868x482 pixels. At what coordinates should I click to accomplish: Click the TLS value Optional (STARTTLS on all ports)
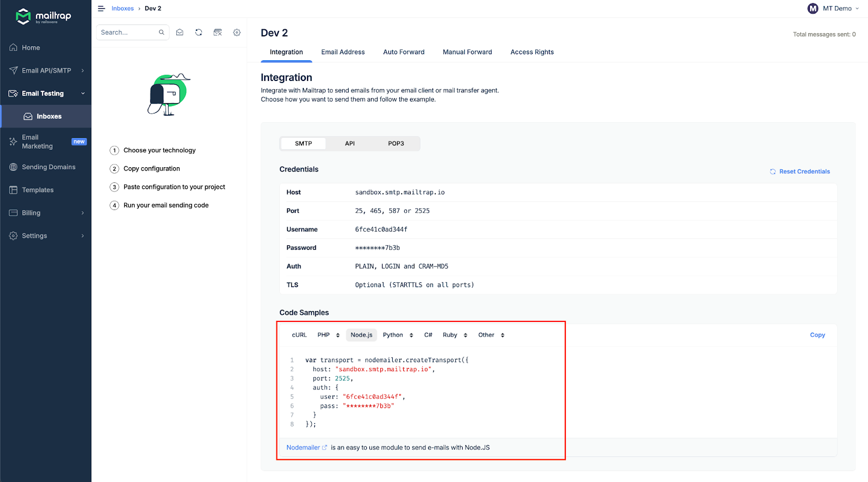(414, 284)
